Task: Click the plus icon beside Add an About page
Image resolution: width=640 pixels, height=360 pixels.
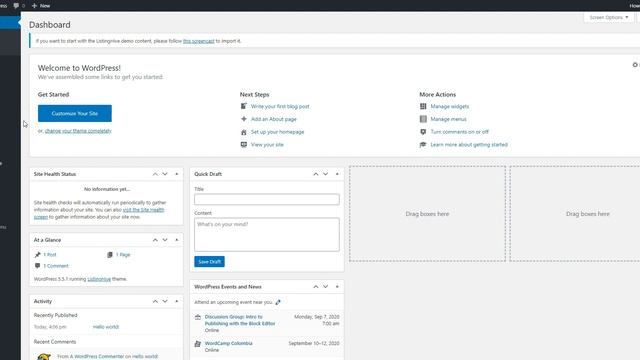Action: pos(244,119)
